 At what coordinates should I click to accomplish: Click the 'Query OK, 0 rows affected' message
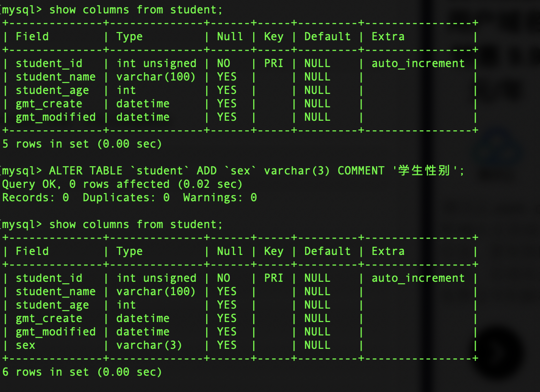click(122, 184)
